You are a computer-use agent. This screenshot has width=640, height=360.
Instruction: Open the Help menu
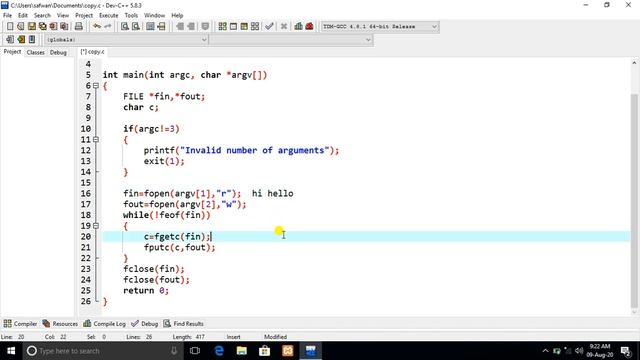pos(177,16)
